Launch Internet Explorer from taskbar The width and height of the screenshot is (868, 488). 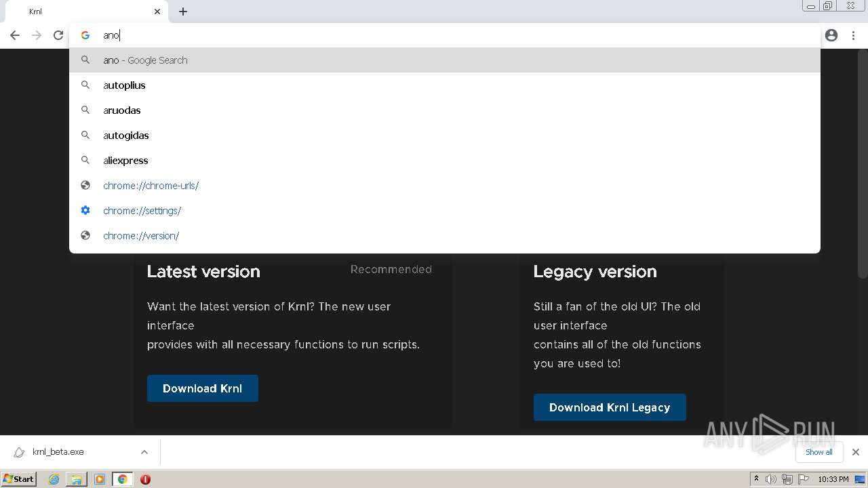54,479
